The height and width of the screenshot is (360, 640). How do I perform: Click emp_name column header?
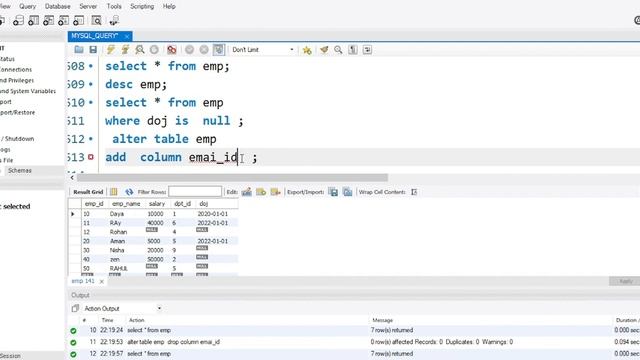pyautogui.click(x=126, y=204)
